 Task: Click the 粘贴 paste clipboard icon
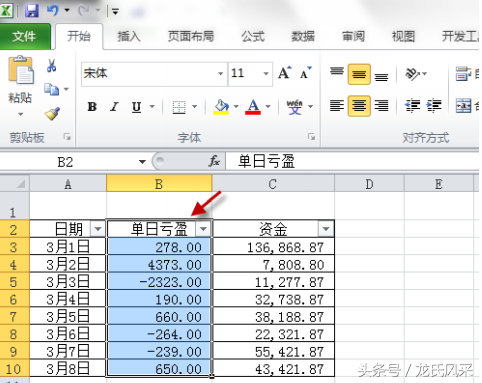pyautogui.click(x=21, y=70)
